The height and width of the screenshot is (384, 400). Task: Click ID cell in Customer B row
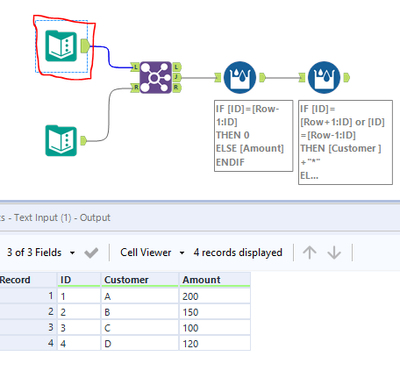coord(79,312)
